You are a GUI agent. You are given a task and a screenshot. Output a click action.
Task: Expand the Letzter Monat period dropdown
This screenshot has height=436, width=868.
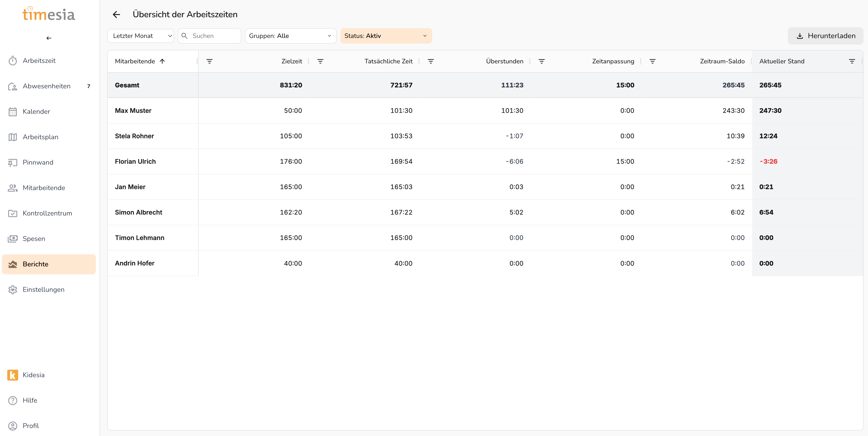coord(140,36)
